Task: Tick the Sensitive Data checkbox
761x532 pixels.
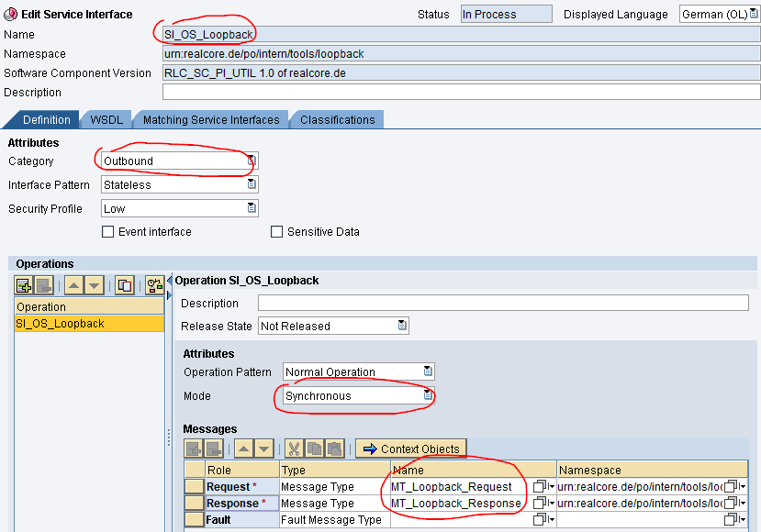Action: 277,232
